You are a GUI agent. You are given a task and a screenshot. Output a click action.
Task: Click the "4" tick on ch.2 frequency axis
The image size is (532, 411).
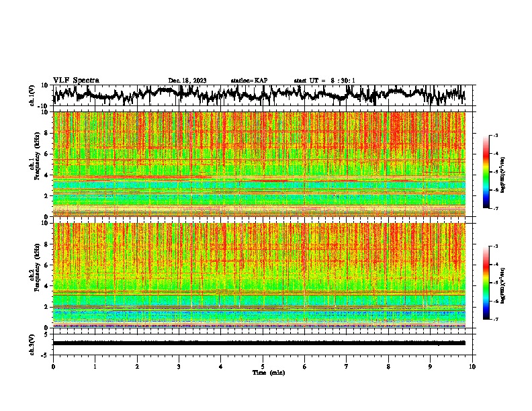[46, 286]
